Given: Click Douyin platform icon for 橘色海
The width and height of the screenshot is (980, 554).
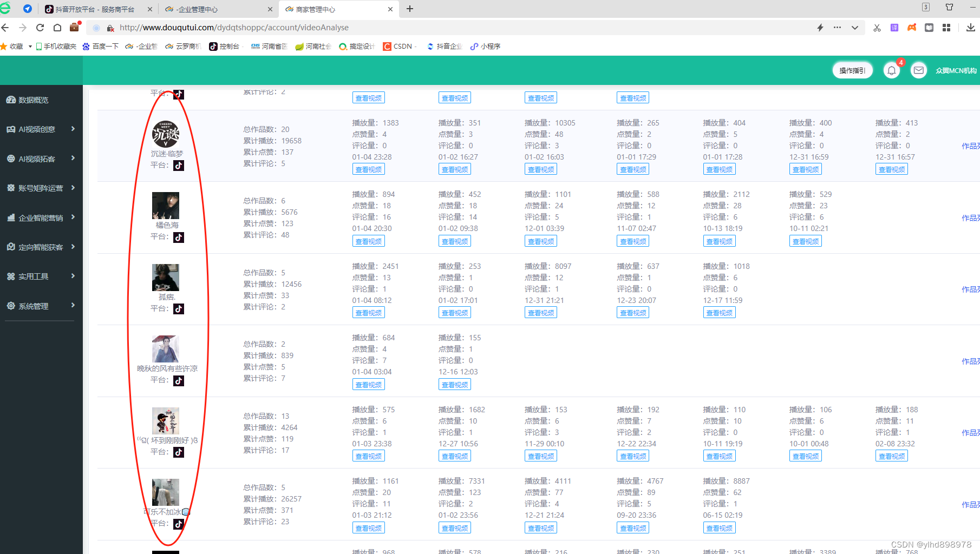Looking at the screenshot, I should tap(179, 237).
